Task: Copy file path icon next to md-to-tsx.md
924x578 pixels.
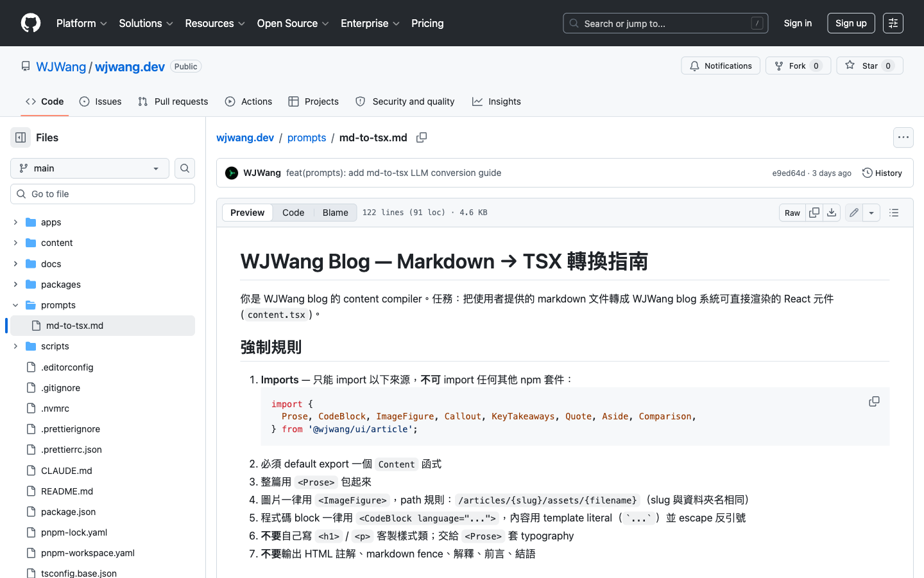Action: 422,137
